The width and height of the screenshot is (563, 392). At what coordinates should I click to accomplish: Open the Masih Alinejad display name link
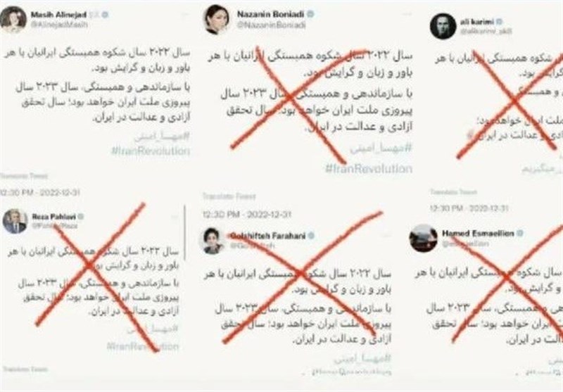58,15
